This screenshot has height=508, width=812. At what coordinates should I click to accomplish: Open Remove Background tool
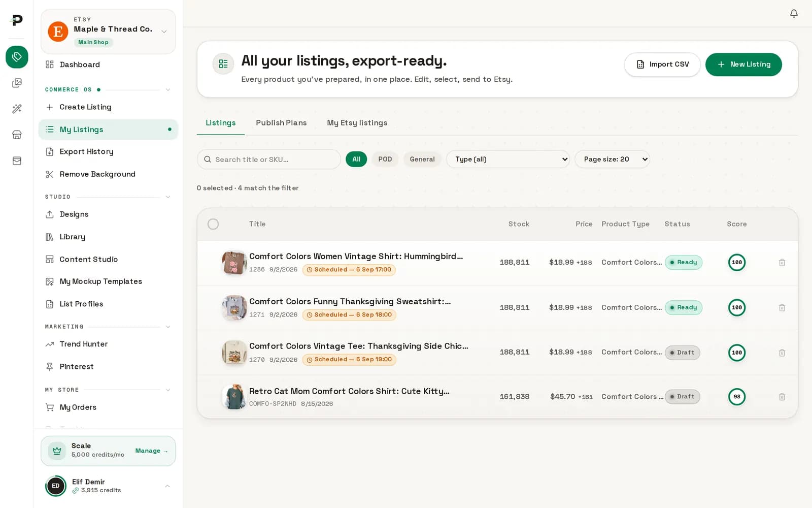coord(108,174)
